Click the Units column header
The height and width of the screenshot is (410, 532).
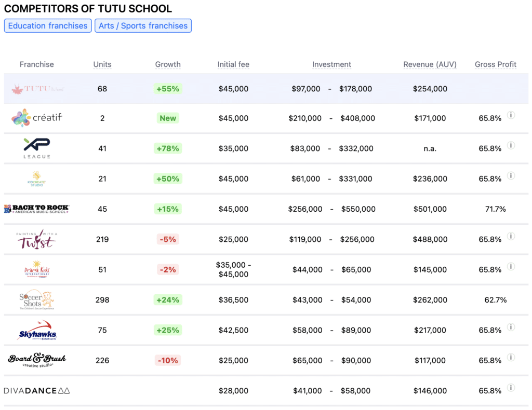coord(102,64)
